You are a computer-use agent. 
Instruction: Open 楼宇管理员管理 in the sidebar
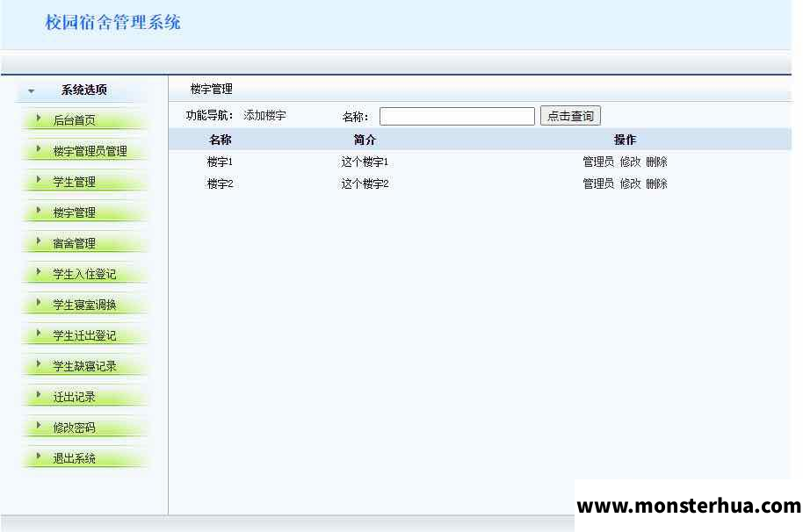[x=90, y=151]
